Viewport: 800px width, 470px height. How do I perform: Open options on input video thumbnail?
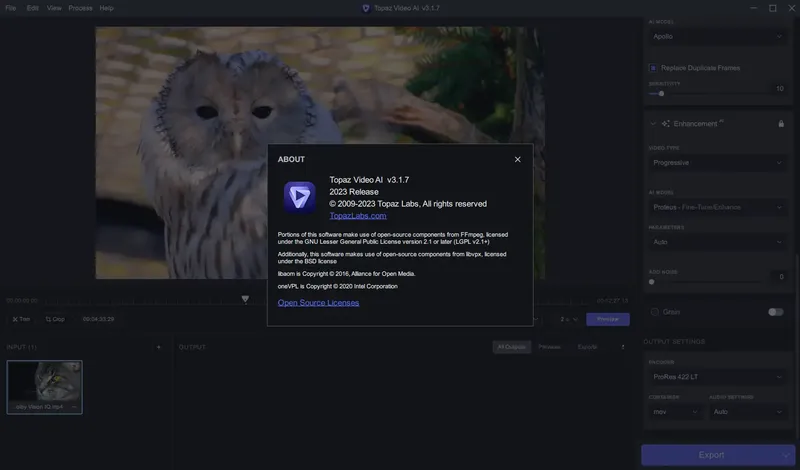coord(74,407)
